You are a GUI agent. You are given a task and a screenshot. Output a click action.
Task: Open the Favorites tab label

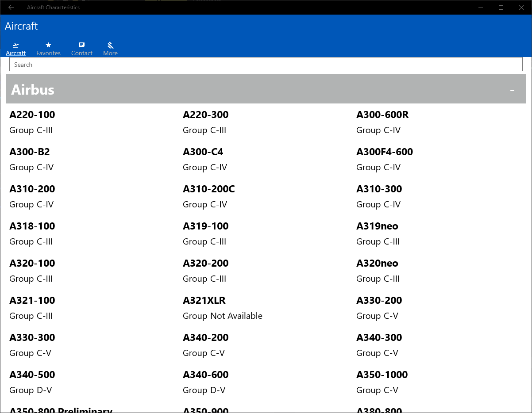[x=48, y=53]
